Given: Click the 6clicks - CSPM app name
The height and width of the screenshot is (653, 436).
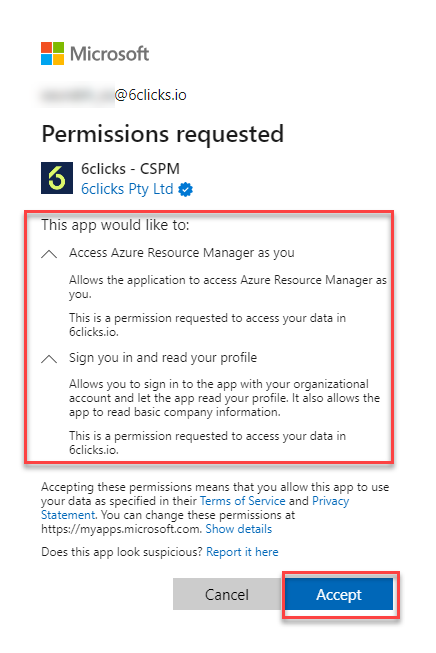Looking at the screenshot, I should (130, 169).
